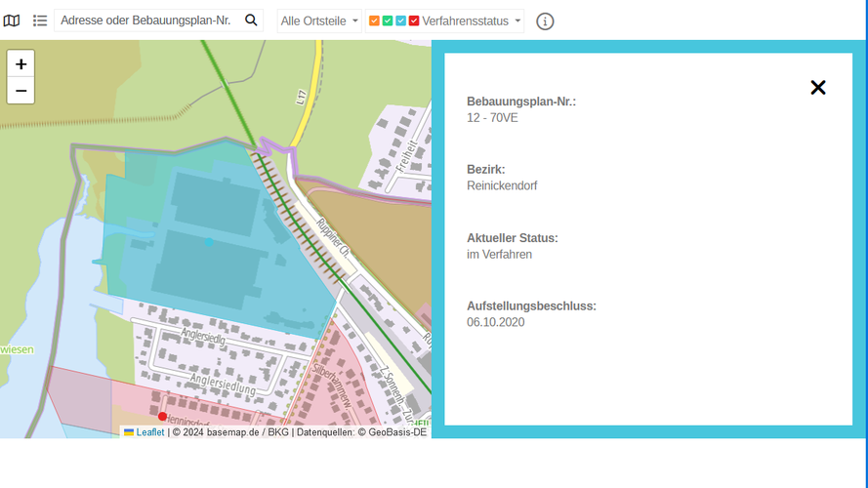Expand the Verfahrensstatus dropdown

click(x=472, y=20)
